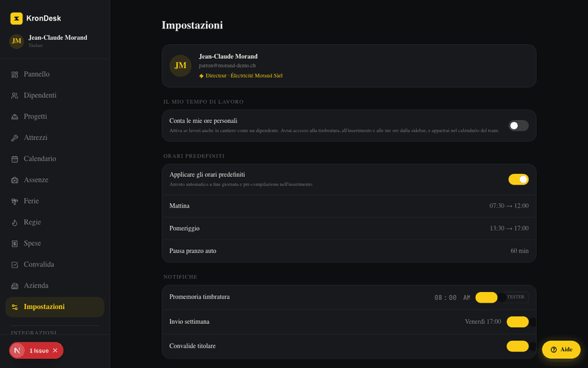The height and width of the screenshot is (368, 588).
Task: Enable Conta le mie ore personali toggle
Action: tap(518, 126)
